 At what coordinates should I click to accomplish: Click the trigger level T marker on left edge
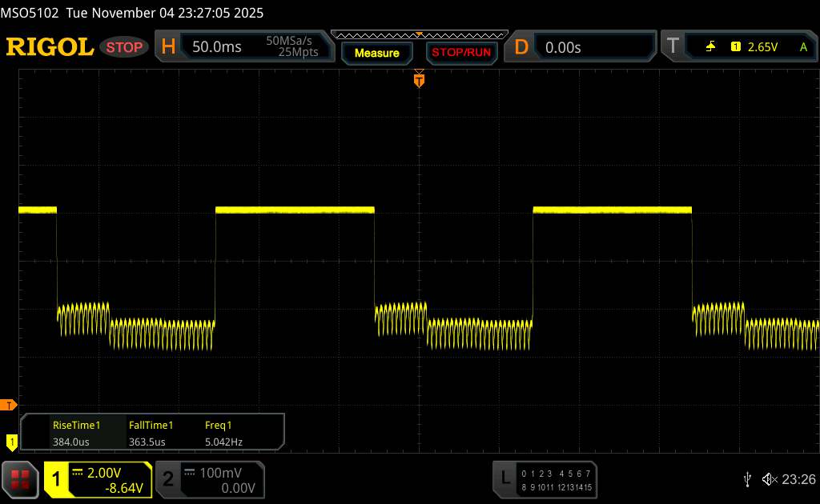pos(9,405)
